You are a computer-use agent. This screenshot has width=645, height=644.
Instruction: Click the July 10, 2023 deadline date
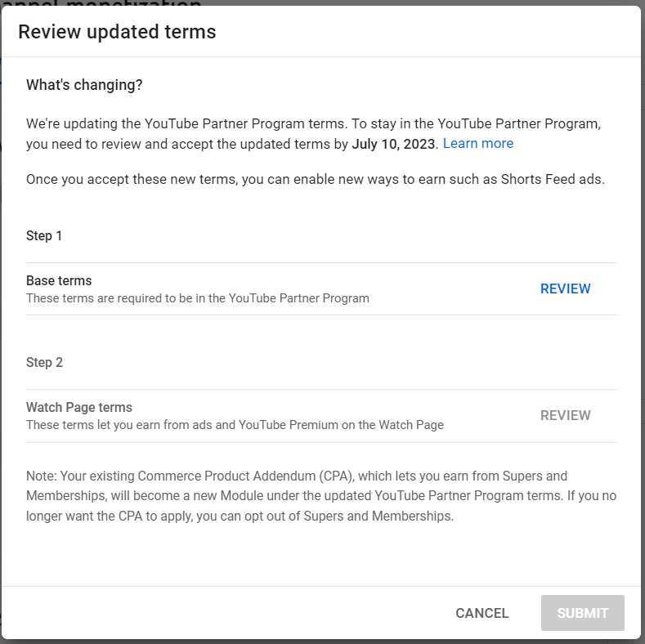point(395,144)
